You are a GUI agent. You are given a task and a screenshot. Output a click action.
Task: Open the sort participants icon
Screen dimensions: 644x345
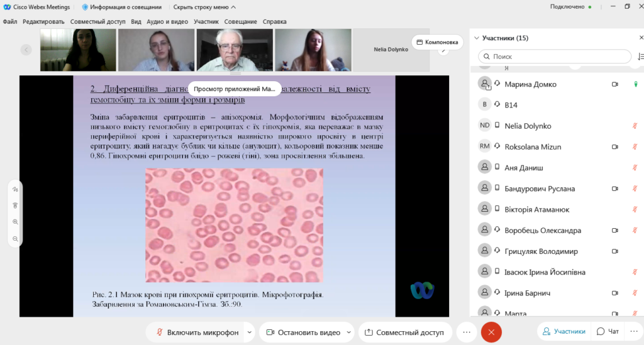[640, 57]
